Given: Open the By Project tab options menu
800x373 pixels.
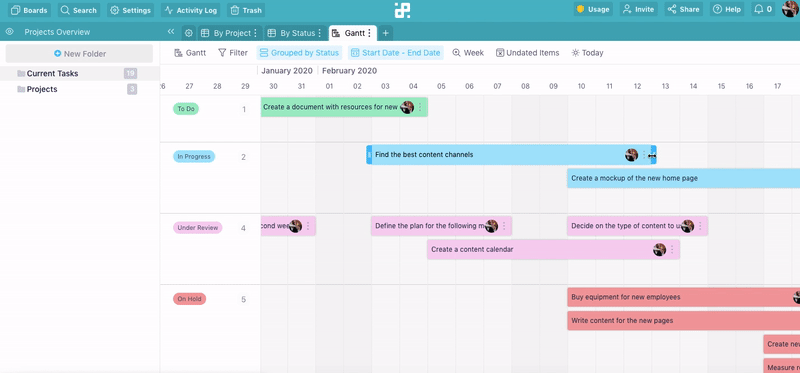Looking at the screenshot, I should click(x=256, y=33).
